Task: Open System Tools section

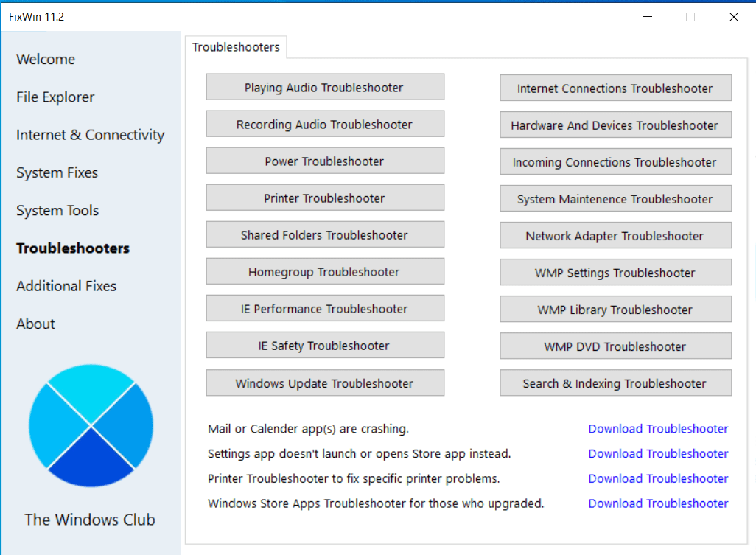Action: (x=57, y=210)
